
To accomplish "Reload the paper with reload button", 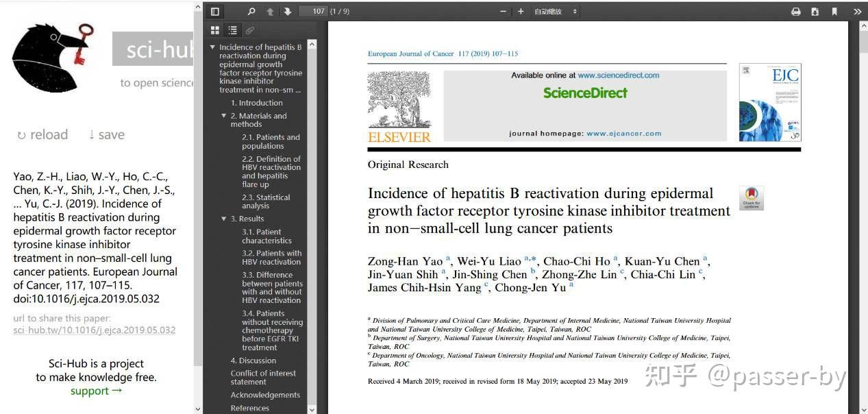I will [42, 135].
